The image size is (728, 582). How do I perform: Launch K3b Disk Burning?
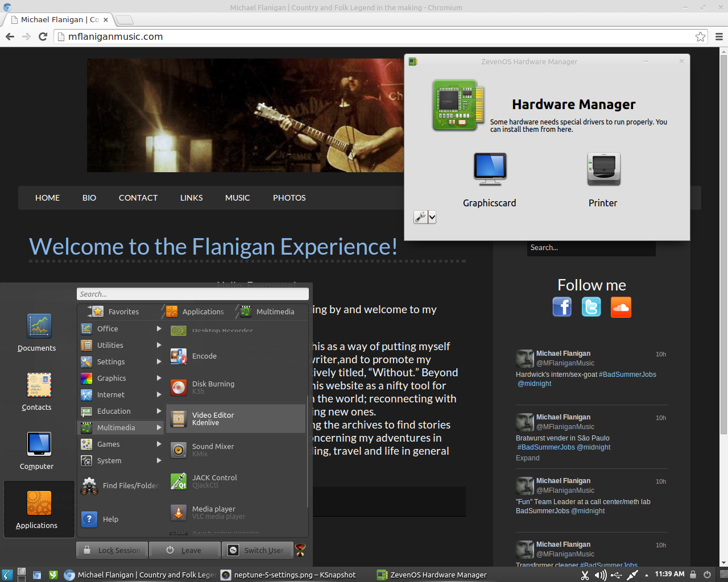click(x=236, y=388)
